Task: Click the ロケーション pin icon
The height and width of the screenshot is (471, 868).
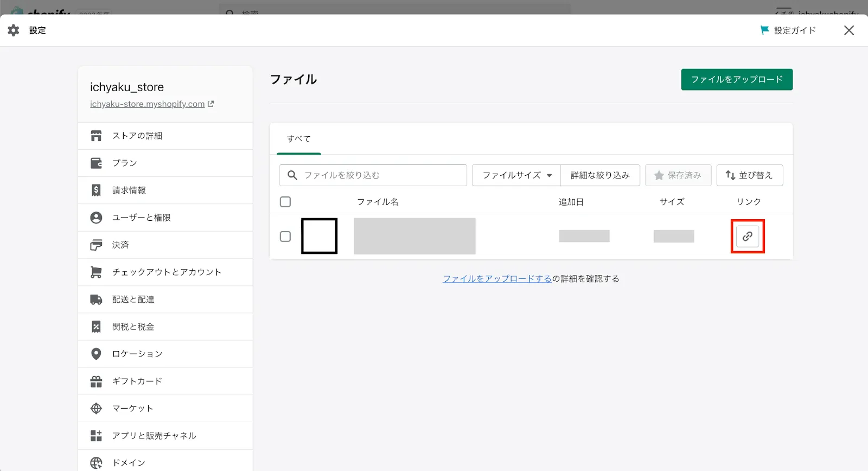Action: [96, 354]
